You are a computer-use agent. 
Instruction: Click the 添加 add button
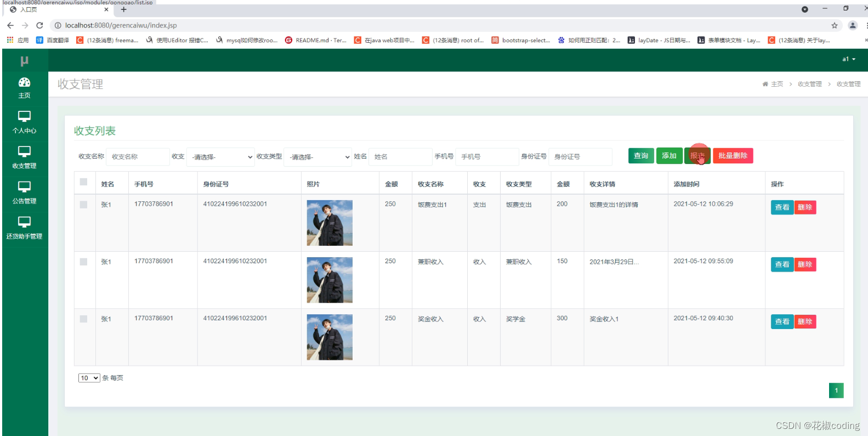(x=670, y=156)
